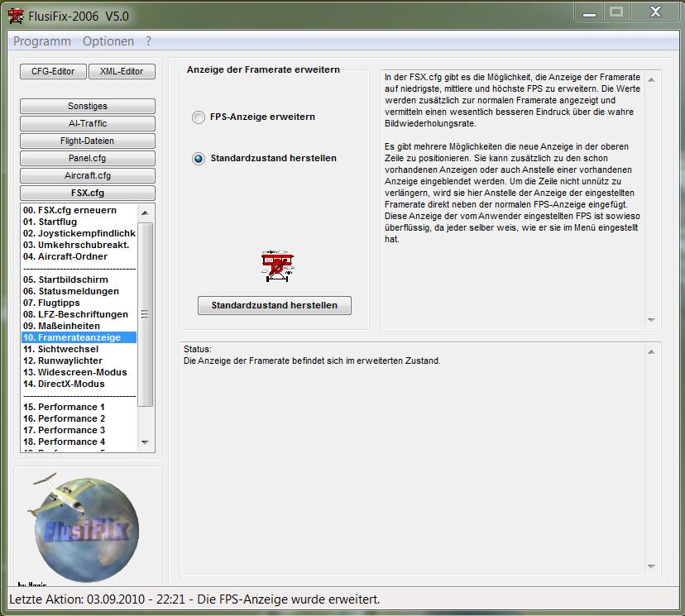Image resolution: width=685 pixels, height=616 pixels.
Task: Select list entry 11. Sichtwechsel
Action: point(79,349)
